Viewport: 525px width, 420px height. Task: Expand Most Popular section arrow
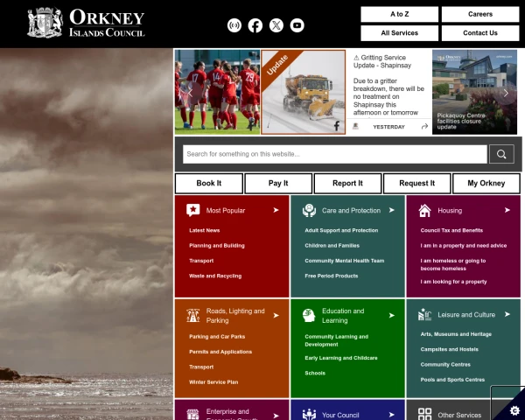point(276,210)
